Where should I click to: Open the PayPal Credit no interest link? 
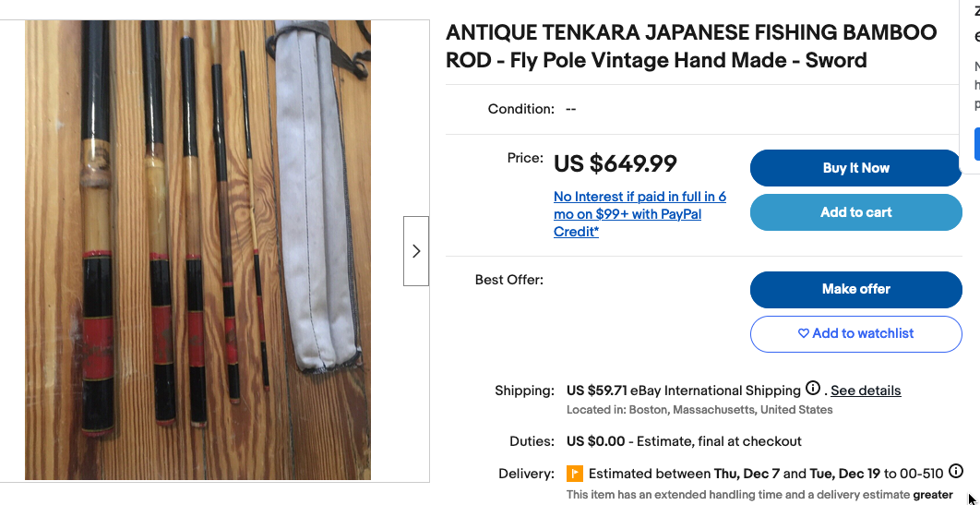[639, 214]
